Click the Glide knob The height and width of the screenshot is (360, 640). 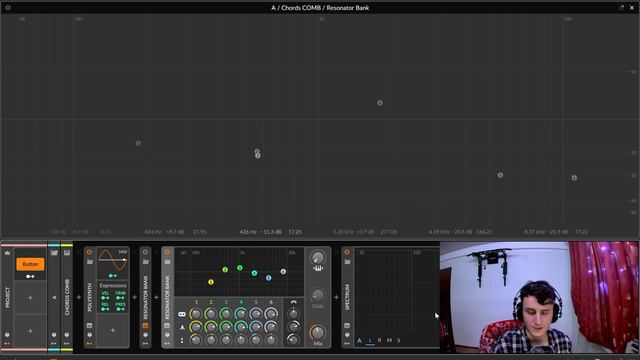318,295
